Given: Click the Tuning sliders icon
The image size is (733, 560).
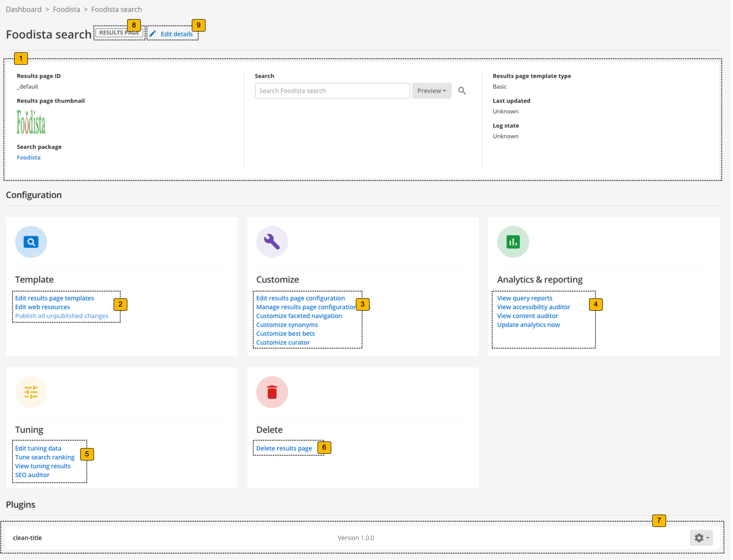Looking at the screenshot, I should tap(31, 392).
